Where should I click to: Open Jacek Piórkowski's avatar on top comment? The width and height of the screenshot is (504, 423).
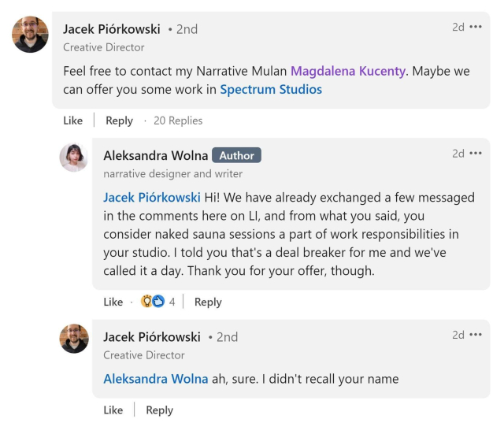(x=30, y=35)
